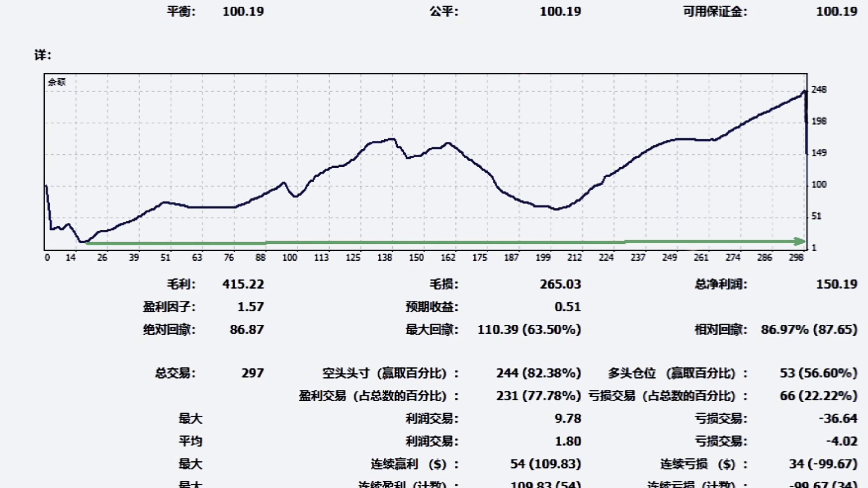Click the 总交易 value 297

tap(252, 373)
